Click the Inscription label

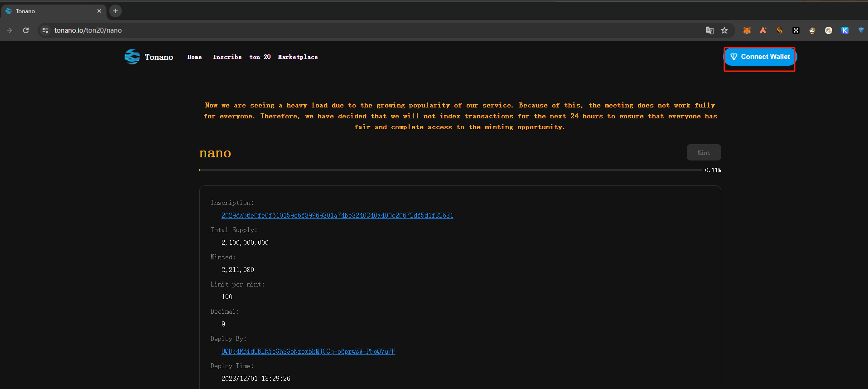tap(232, 203)
